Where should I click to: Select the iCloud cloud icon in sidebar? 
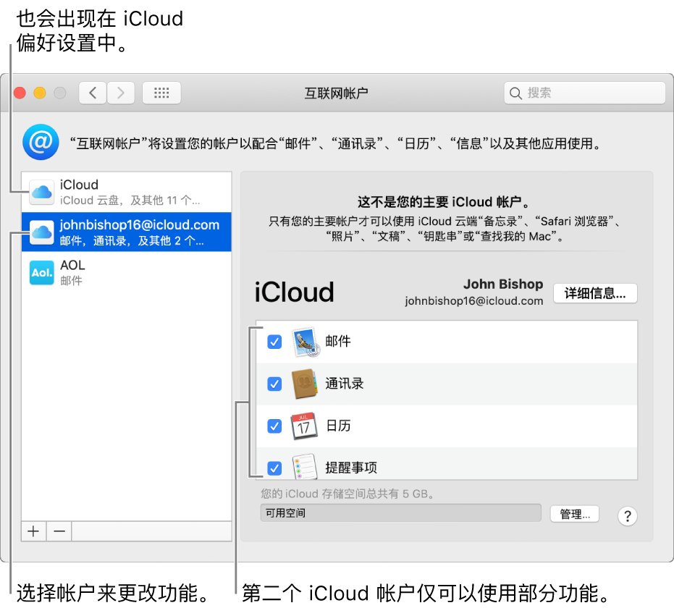tap(41, 191)
